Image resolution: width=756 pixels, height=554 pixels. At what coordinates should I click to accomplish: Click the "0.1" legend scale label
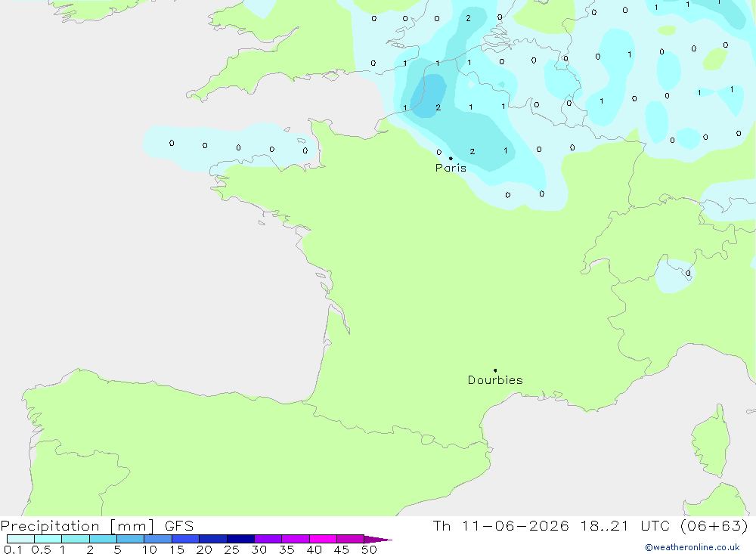[13, 549]
